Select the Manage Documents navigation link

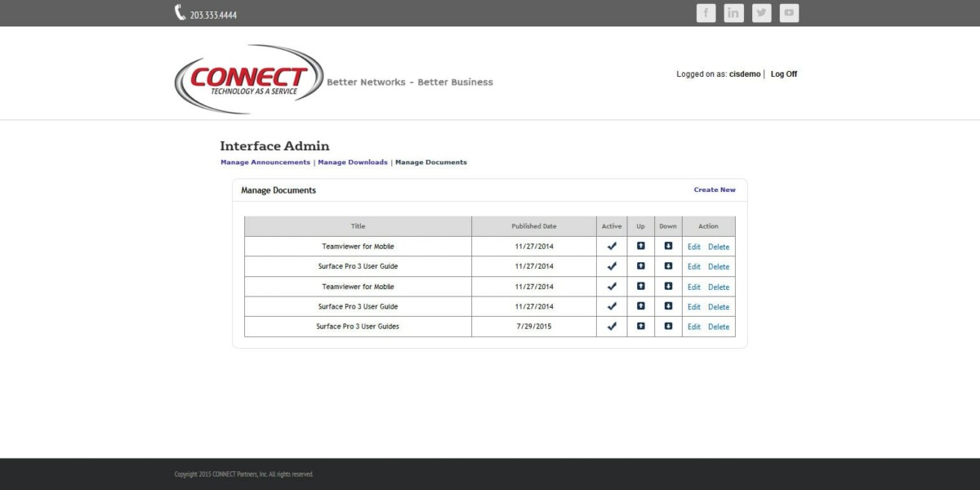[431, 163]
